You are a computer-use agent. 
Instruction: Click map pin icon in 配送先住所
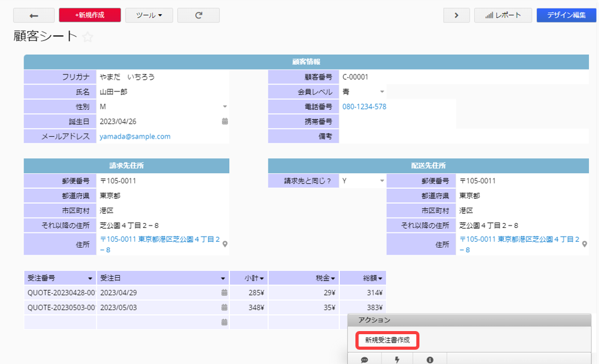click(584, 244)
